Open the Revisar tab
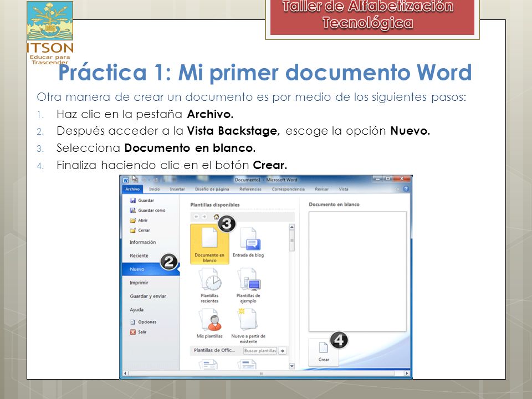 tap(321, 189)
